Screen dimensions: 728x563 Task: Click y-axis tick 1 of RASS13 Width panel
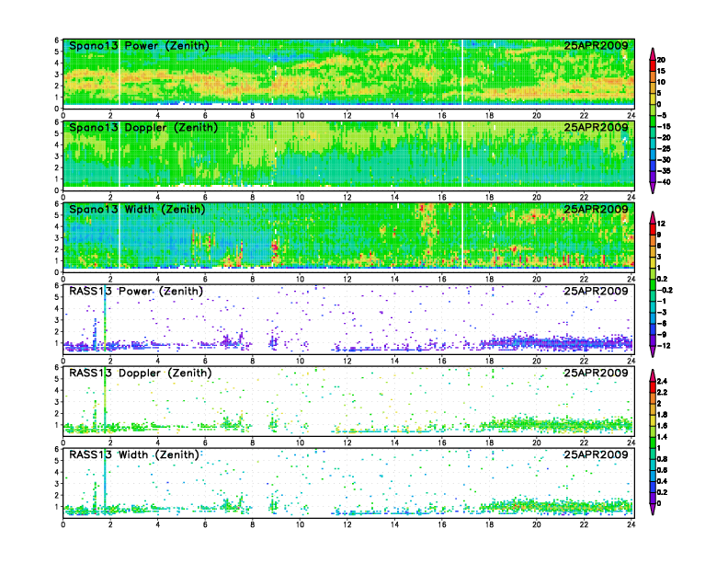[57, 507]
